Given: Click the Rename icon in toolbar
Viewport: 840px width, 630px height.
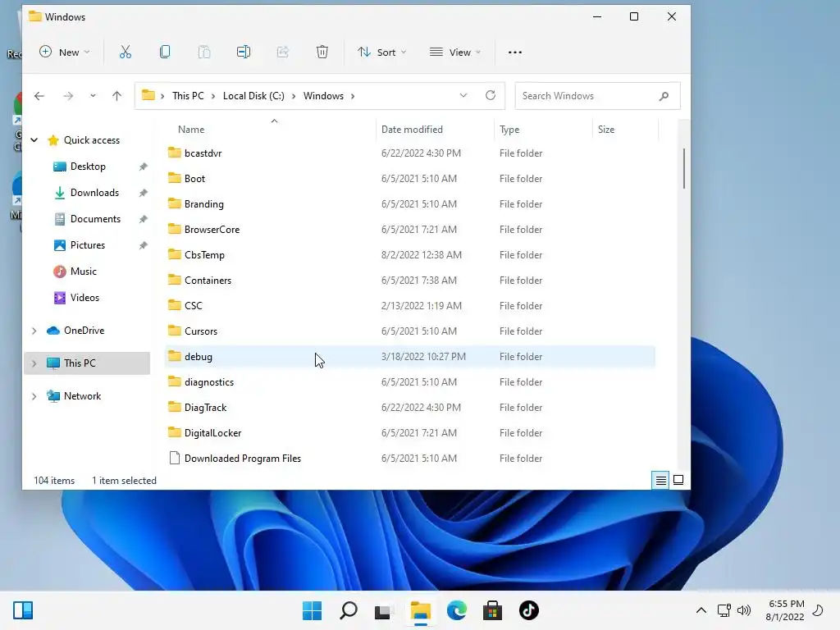Looking at the screenshot, I should [244, 52].
